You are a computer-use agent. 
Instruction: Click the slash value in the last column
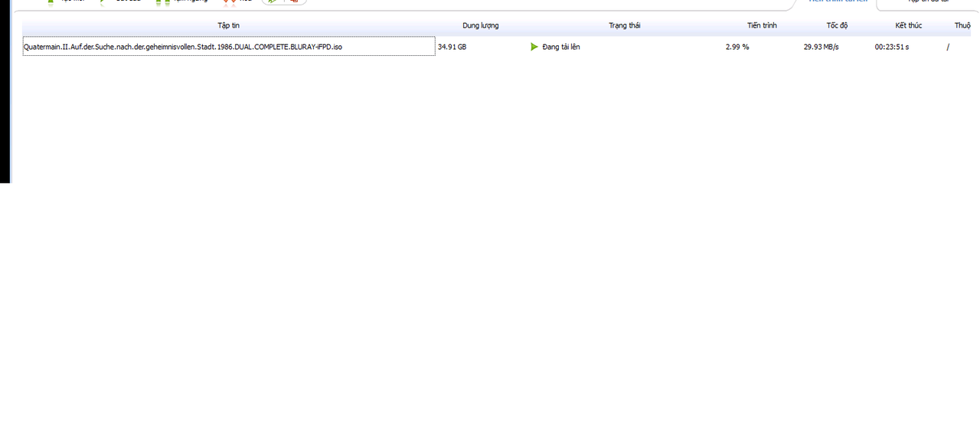(x=948, y=47)
